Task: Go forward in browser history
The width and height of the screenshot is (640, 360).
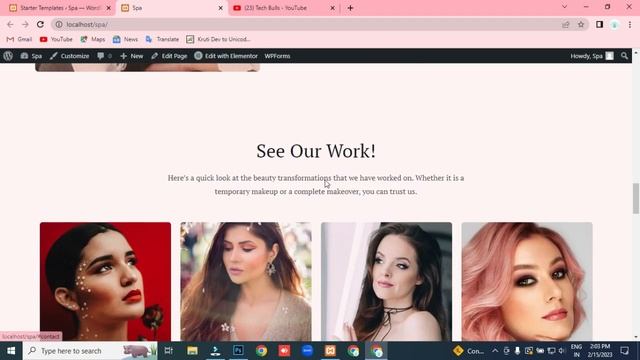Action: [25, 24]
